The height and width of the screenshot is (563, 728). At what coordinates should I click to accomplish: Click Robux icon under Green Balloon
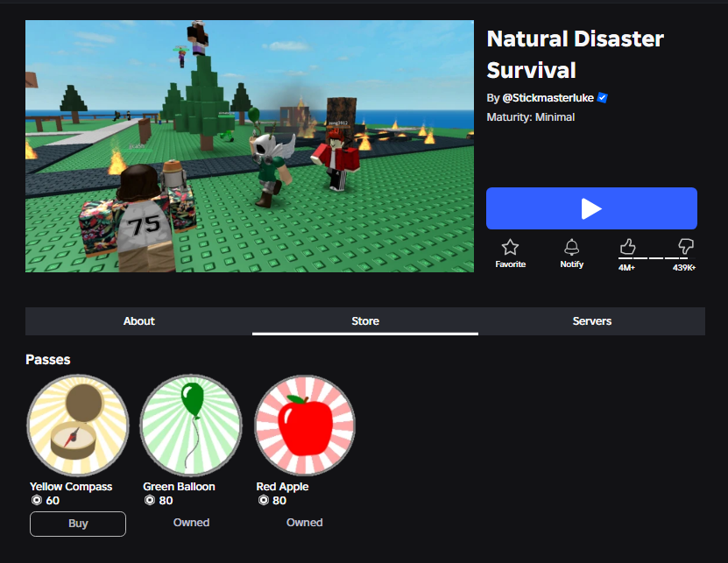pos(150,500)
